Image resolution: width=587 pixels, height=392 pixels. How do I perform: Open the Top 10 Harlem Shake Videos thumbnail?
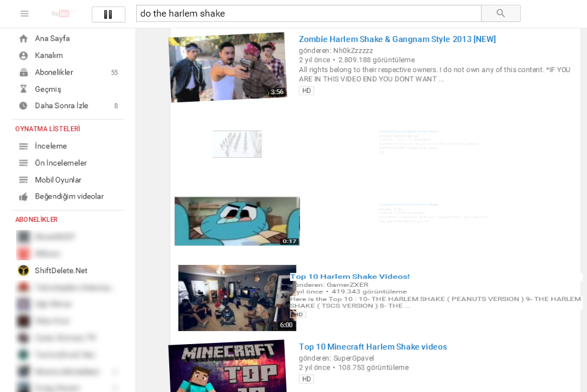(x=237, y=298)
